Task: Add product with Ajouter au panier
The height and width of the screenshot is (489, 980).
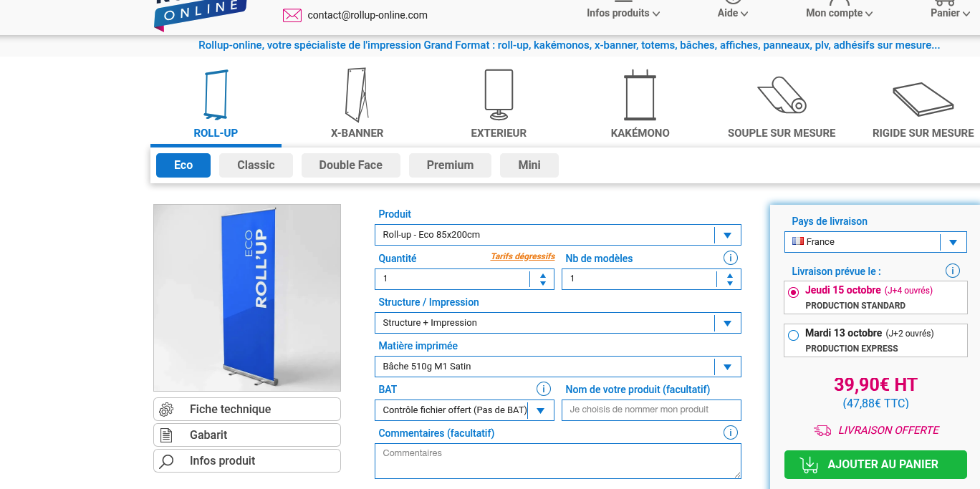Action: (875, 465)
